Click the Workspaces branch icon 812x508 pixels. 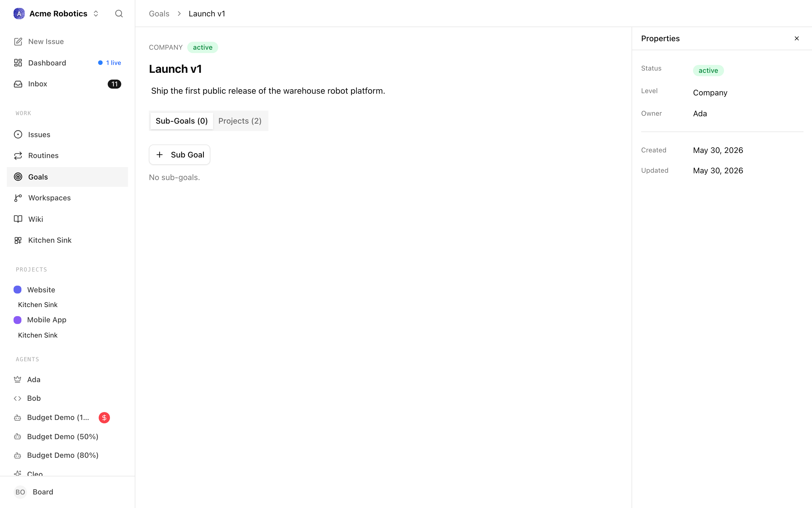point(18,198)
